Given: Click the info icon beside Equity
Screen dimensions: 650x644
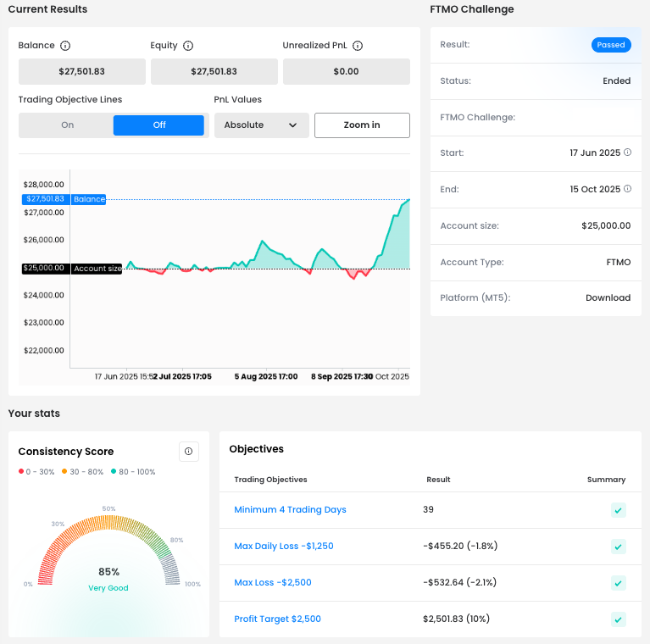Looking at the screenshot, I should point(188,46).
